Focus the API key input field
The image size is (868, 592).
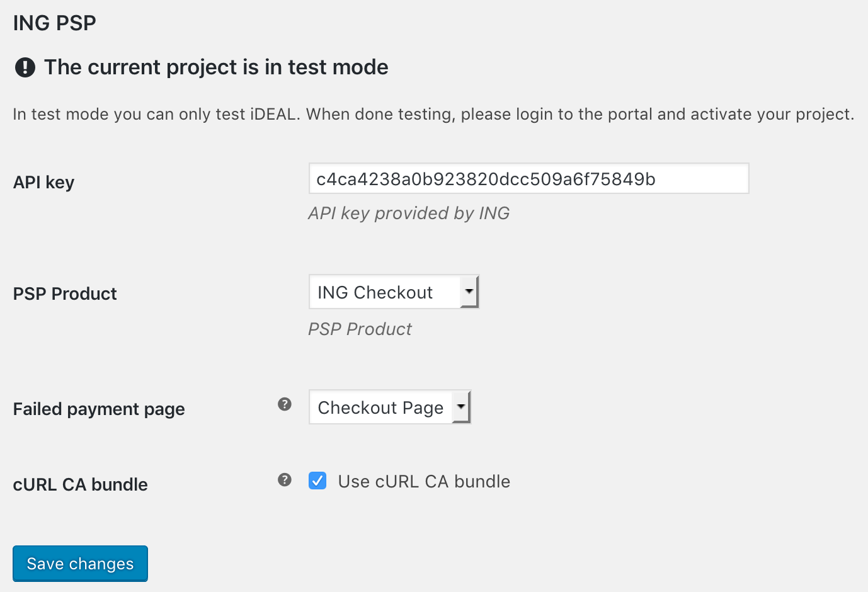pos(528,179)
